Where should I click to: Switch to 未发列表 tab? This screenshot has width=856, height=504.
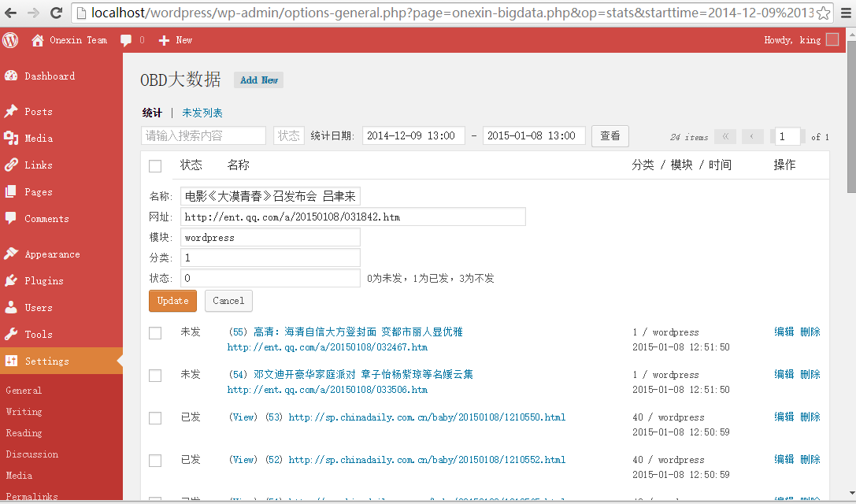coord(202,113)
